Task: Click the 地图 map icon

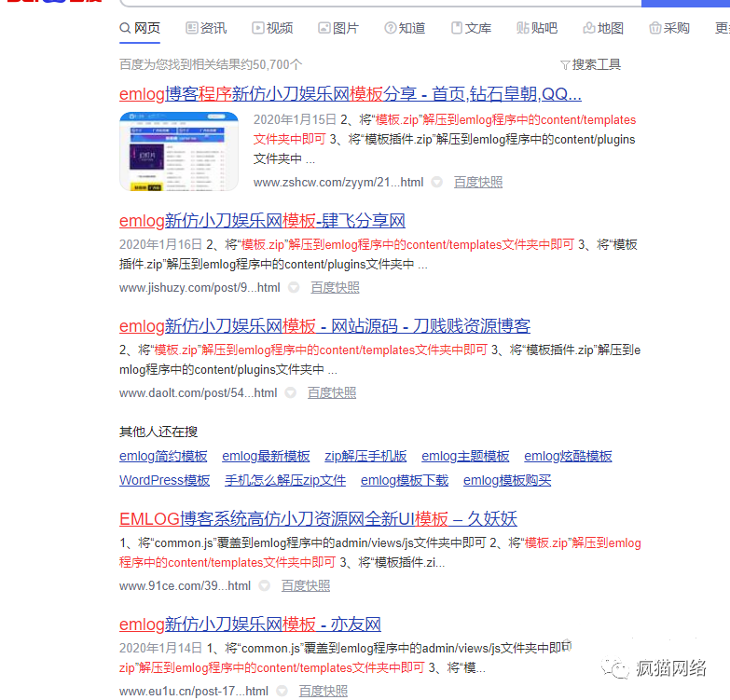Action: [x=589, y=28]
